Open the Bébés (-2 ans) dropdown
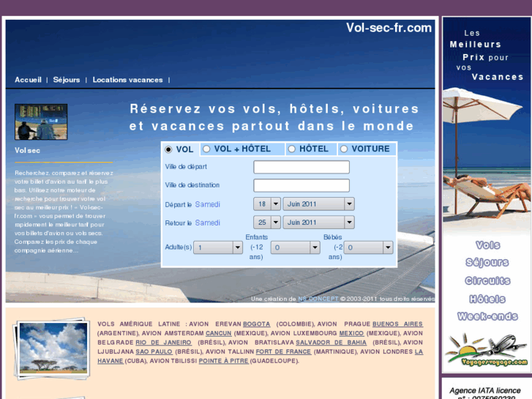The image size is (532, 399). (x=368, y=247)
